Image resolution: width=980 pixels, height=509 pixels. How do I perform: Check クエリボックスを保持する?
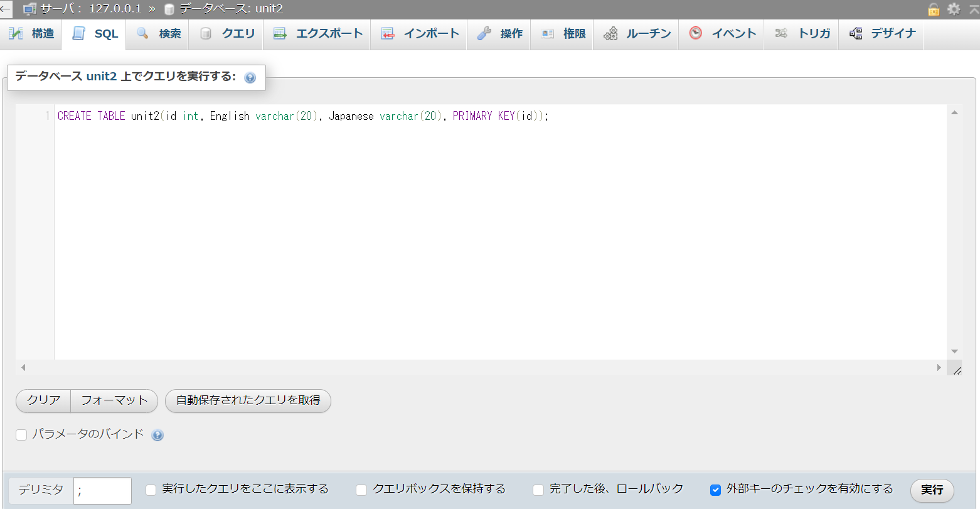361,490
